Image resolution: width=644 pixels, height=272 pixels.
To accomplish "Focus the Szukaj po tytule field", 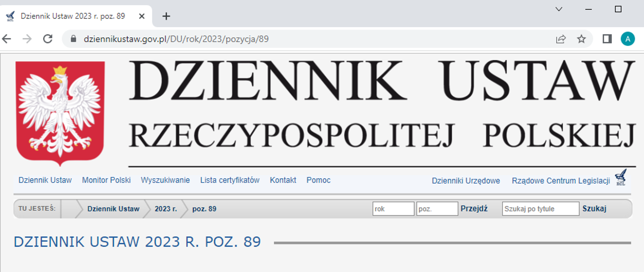I will pyautogui.click(x=540, y=209).
